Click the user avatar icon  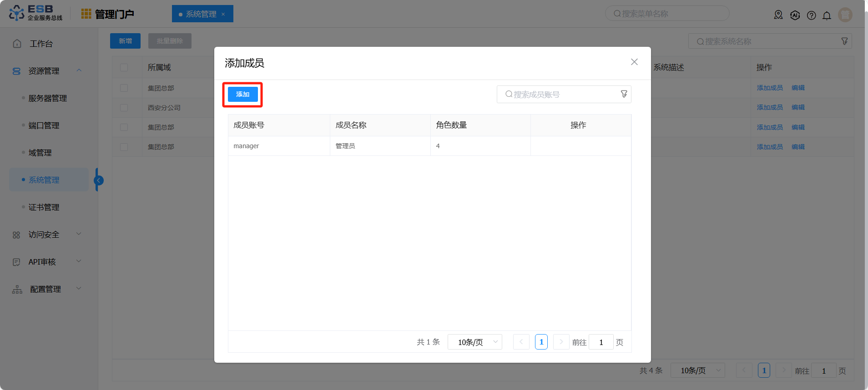(x=845, y=15)
